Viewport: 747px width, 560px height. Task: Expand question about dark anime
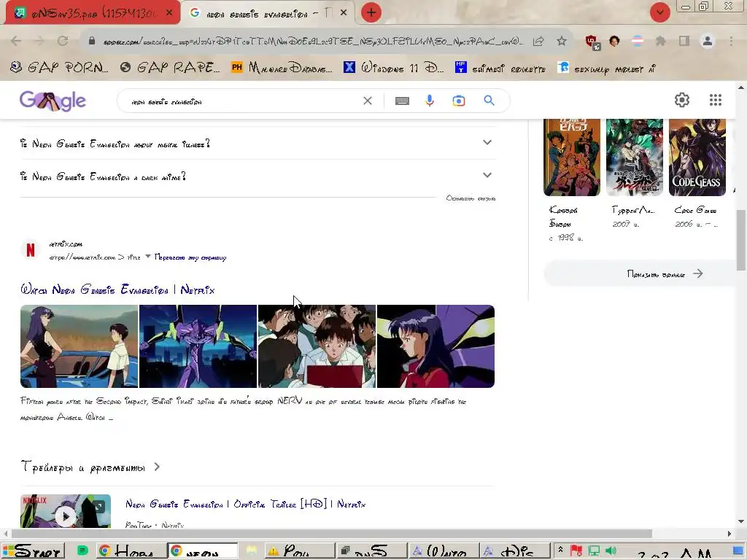click(x=258, y=176)
